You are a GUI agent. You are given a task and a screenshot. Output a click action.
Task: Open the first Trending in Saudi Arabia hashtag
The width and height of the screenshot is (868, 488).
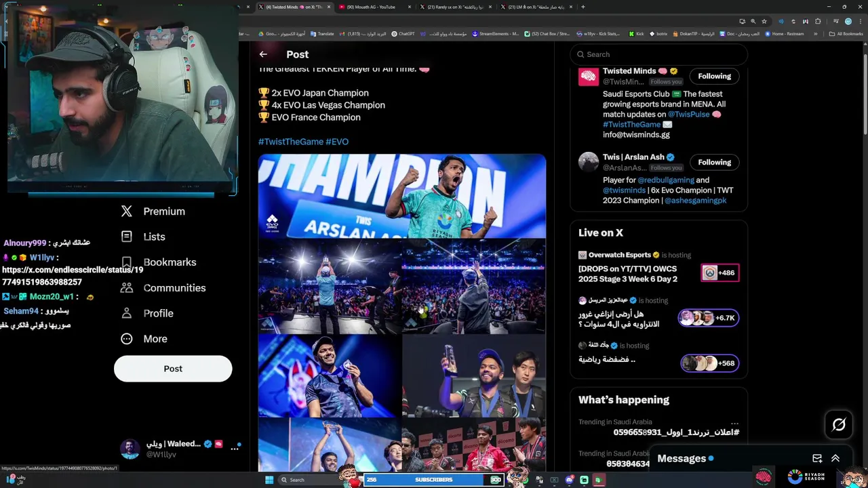(676, 432)
